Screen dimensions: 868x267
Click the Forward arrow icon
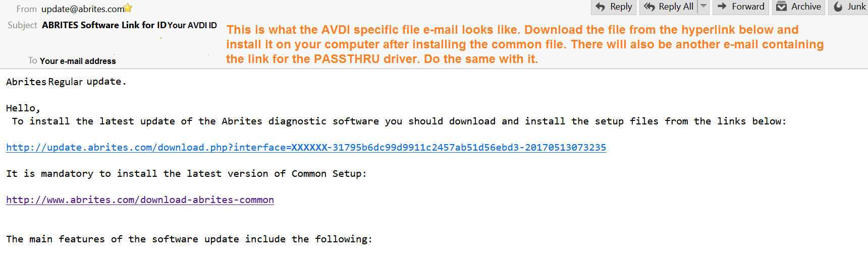click(x=722, y=7)
